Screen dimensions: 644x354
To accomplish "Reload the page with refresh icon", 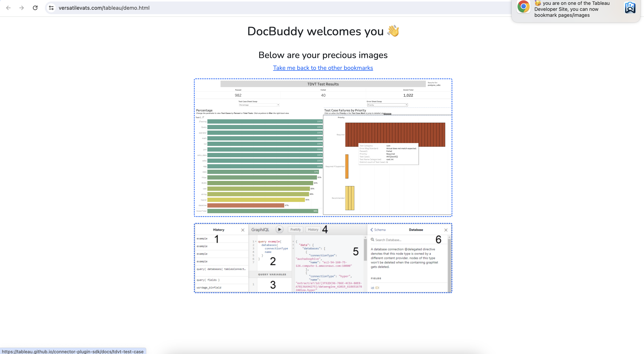I will coord(35,8).
